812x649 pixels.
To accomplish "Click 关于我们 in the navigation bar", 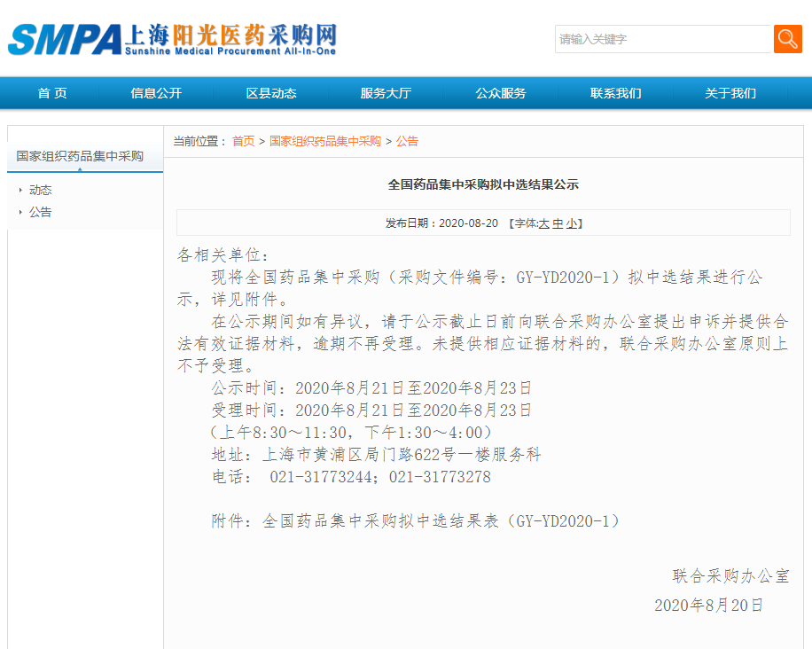I will pyautogui.click(x=730, y=93).
